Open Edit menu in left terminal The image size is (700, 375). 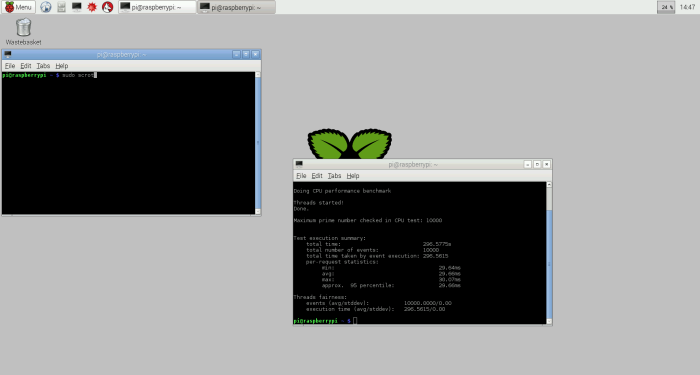[x=26, y=66]
